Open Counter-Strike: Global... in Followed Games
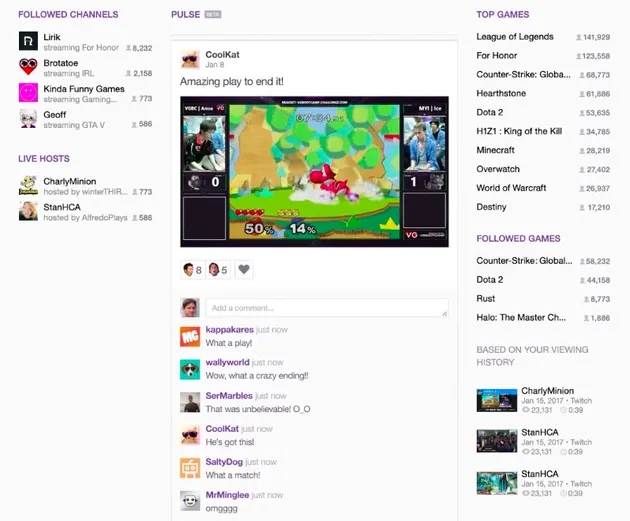The width and height of the screenshot is (630, 521). point(524,261)
